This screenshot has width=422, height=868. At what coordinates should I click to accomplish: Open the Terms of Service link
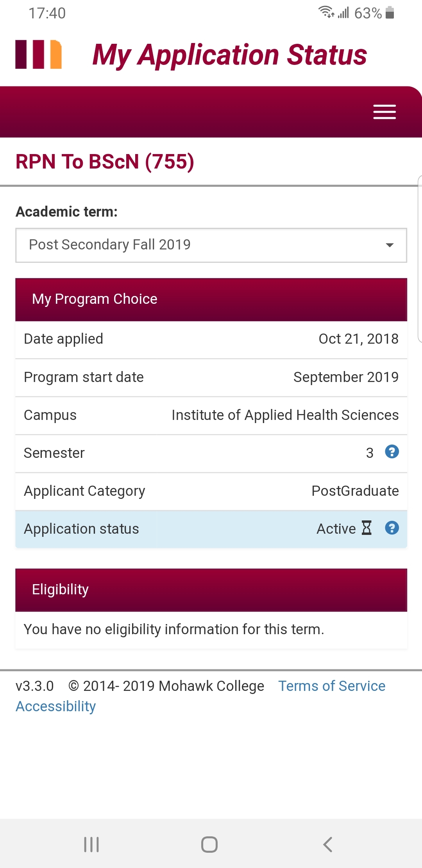click(x=331, y=686)
